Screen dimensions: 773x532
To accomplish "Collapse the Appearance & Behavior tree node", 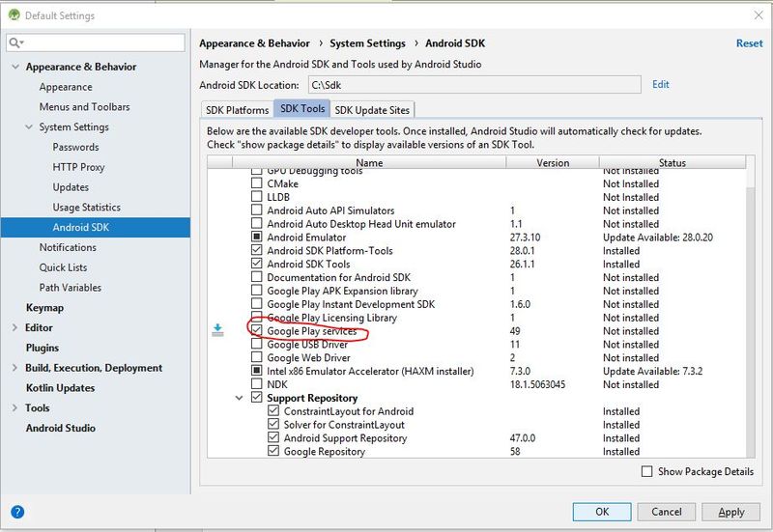I will (15, 67).
